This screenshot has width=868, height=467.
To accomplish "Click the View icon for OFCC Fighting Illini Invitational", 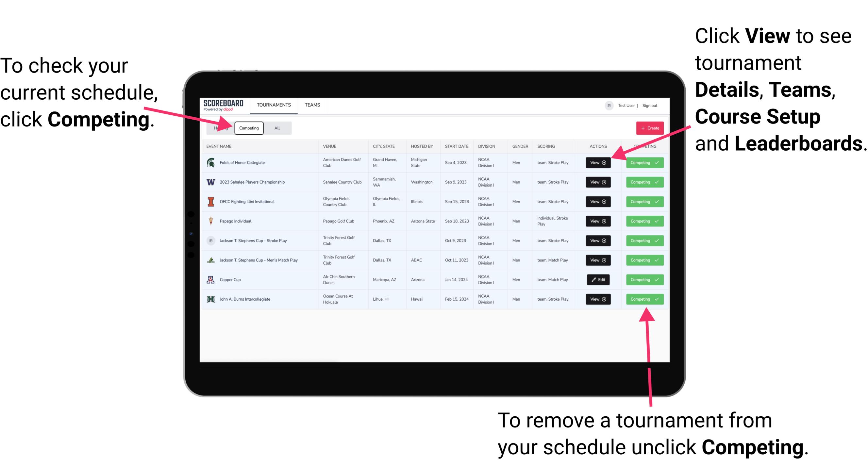I will [597, 201].
